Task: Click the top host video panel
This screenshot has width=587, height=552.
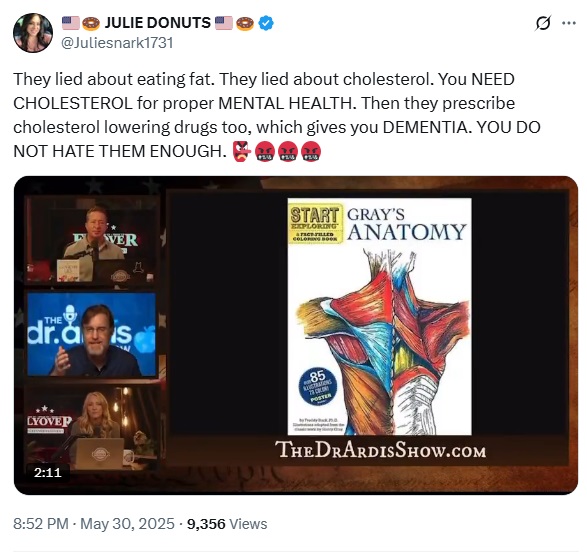Action: click(x=91, y=241)
